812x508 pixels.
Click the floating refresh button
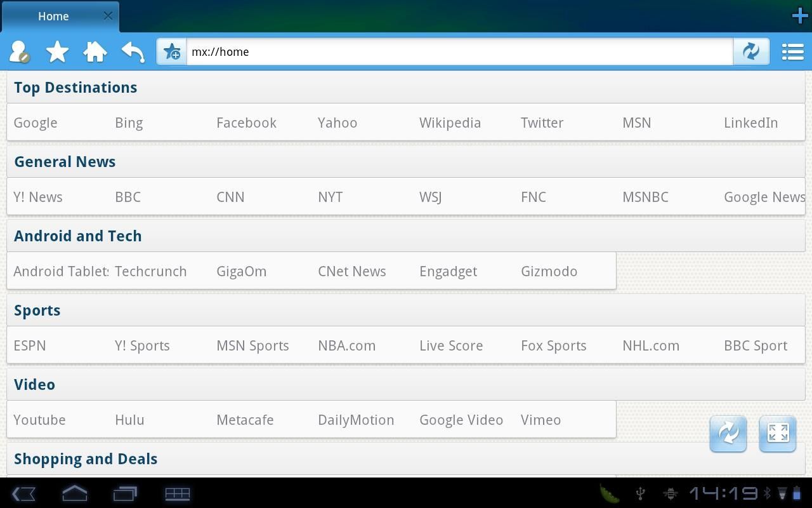pyautogui.click(x=728, y=433)
